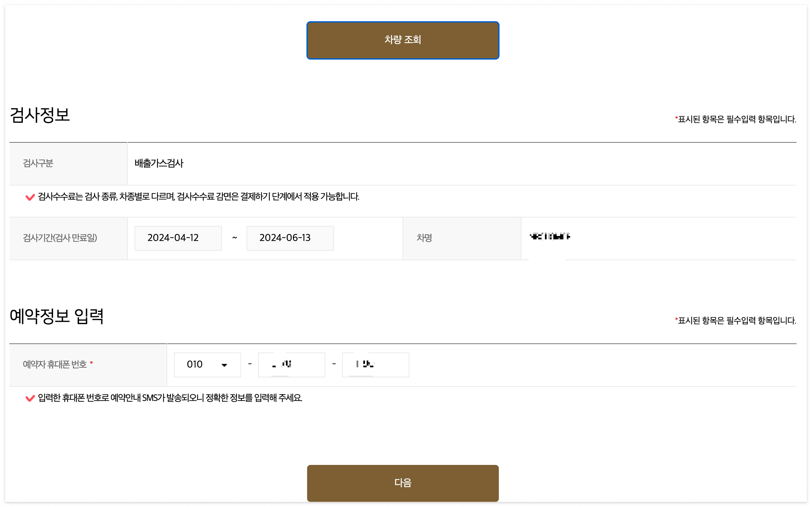Click the SMS 발송 notice text
The width and height of the screenshot is (812, 507).
coord(170,398)
